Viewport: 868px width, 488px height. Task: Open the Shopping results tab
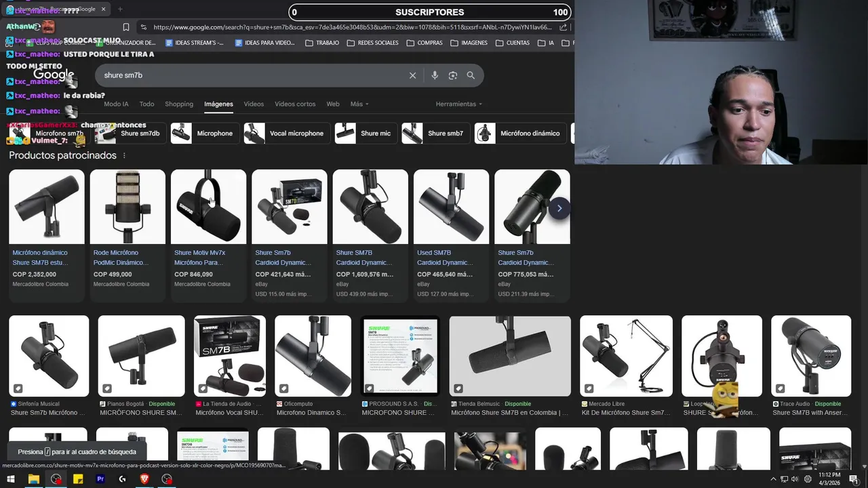coord(179,104)
